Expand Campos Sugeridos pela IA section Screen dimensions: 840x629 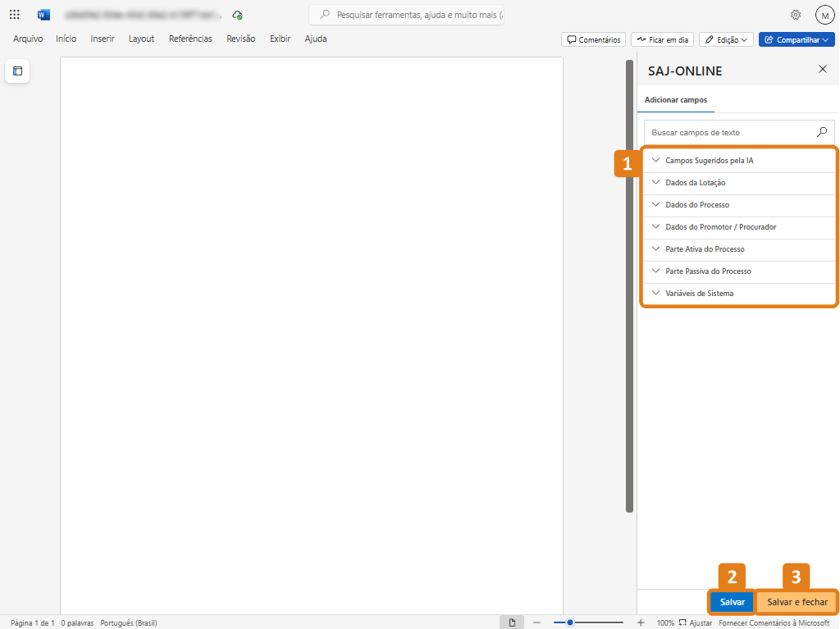[x=709, y=161]
